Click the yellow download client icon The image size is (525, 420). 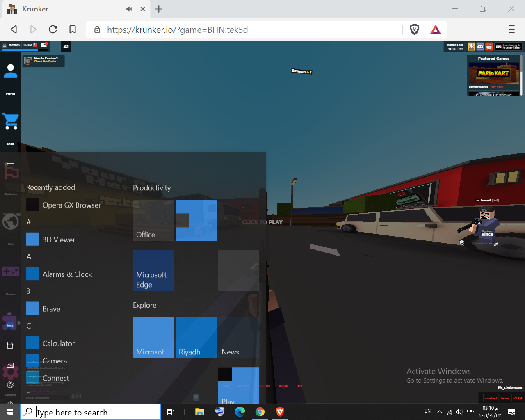pos(472,47)
